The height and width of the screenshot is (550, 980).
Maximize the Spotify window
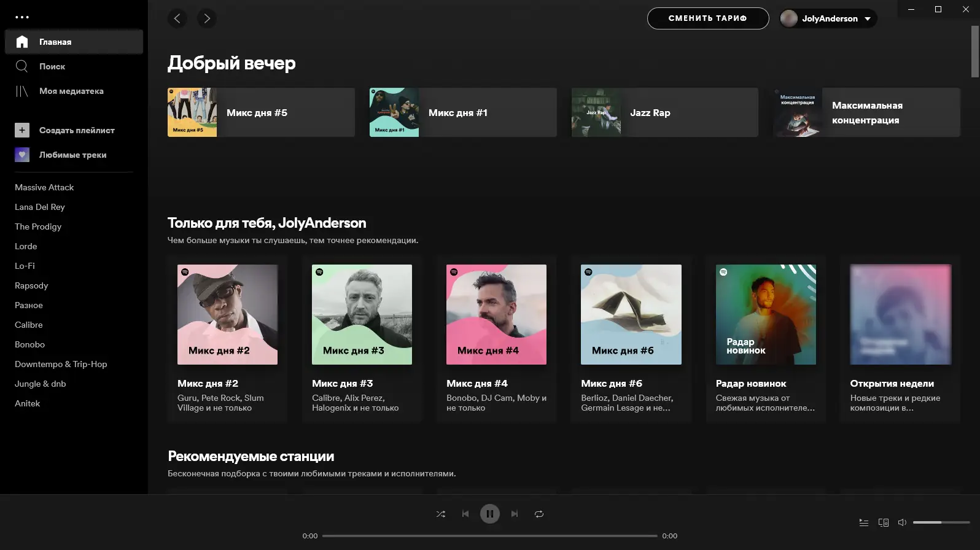pos(938,9)
